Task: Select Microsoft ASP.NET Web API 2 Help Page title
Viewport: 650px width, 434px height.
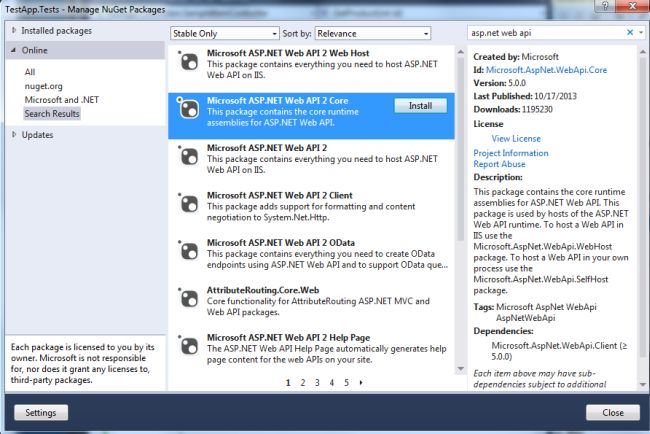Action: click(x=289, y=338)
